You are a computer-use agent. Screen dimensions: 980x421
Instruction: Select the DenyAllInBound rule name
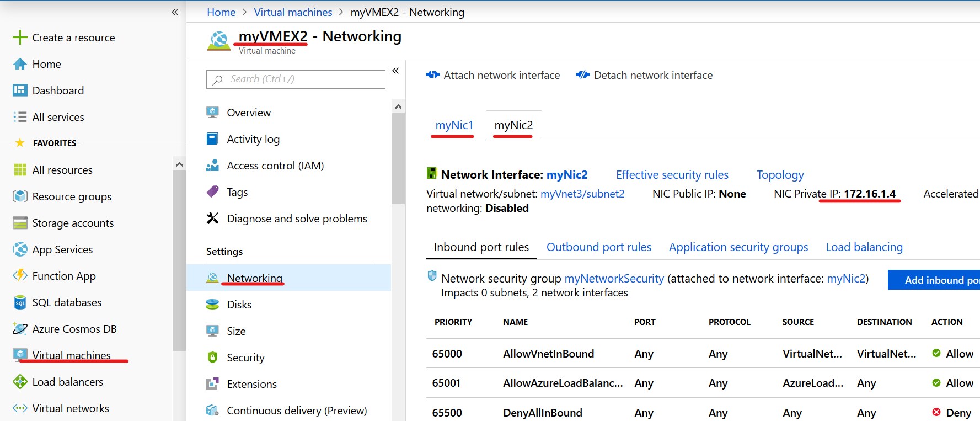[x=543, y=413]
